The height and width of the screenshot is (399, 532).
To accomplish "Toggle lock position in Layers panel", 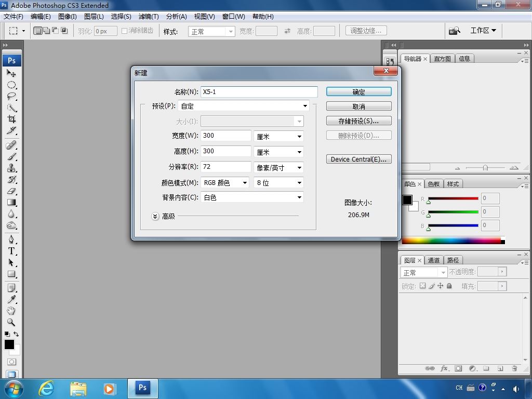I will point(441,286).
